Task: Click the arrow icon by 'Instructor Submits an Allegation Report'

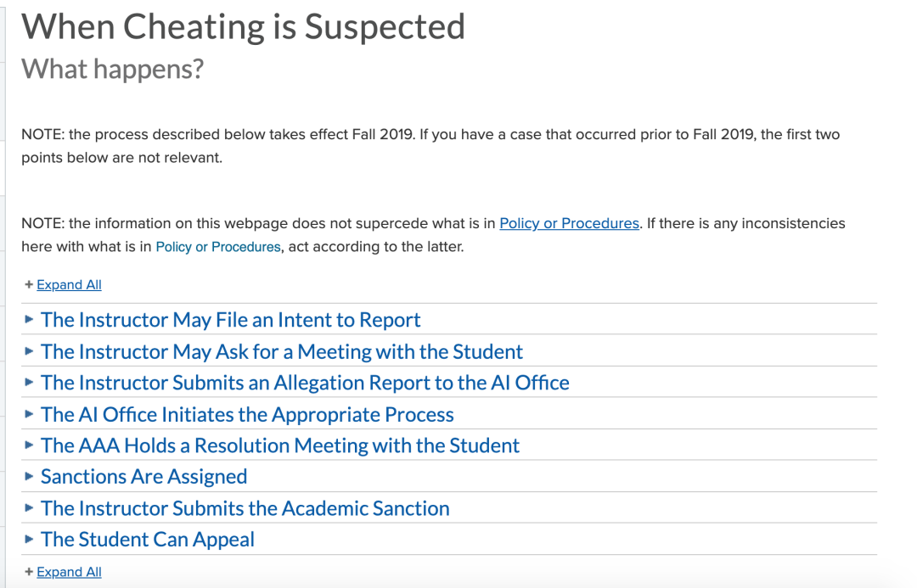Action: (30, 383)
